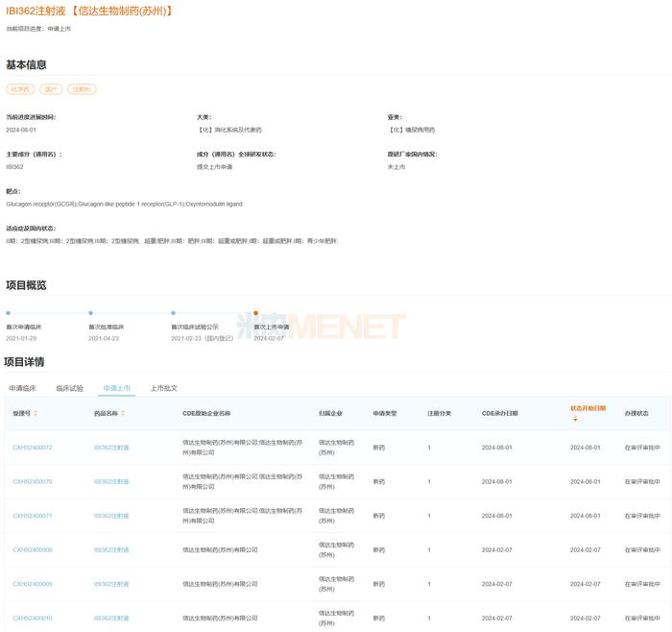Open acceptance number CXHS2400009 link
The height and width of the screenshot is (632, 672).
pos(33,584)
